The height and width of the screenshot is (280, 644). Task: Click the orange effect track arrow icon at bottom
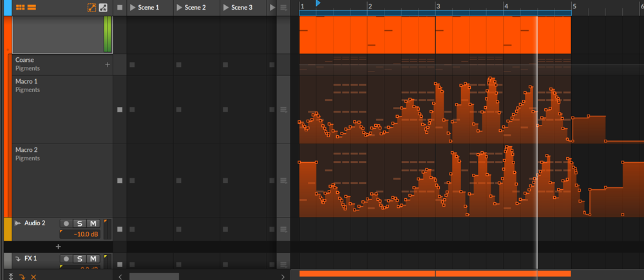click(22, 276)
